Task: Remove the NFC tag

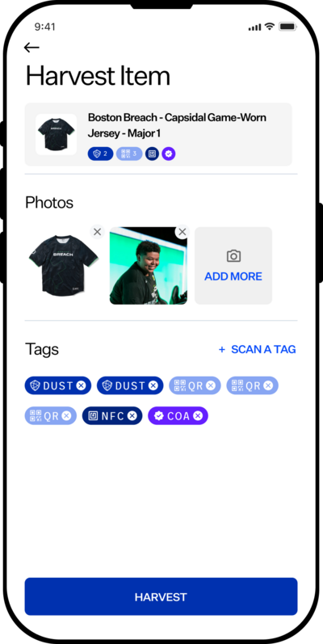Action: (132, 416)
